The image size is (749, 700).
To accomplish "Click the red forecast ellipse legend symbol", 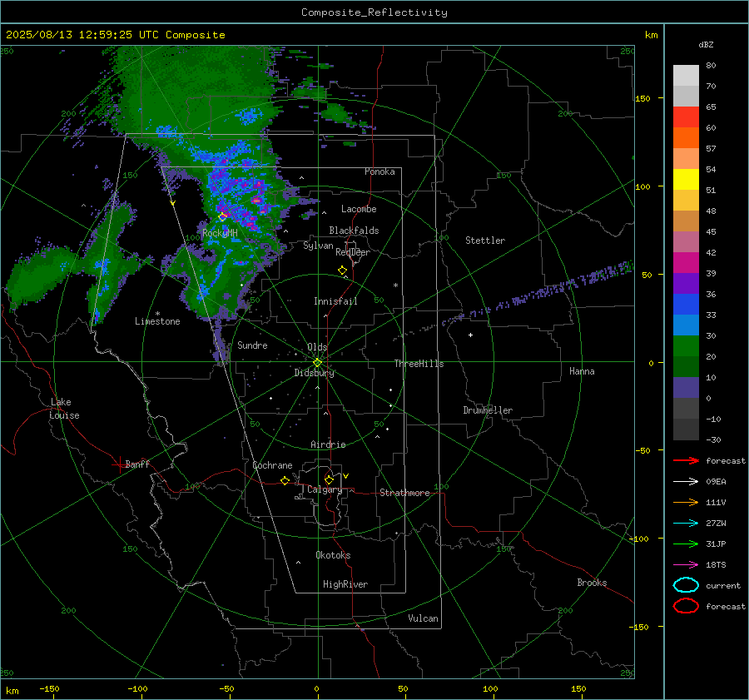I will (686, 606).
